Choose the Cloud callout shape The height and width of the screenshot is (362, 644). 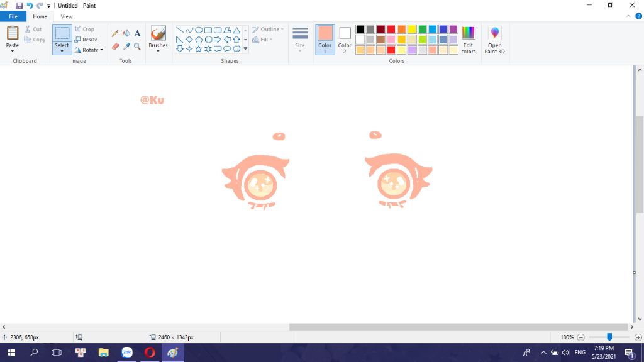click(x=236, y=49)
